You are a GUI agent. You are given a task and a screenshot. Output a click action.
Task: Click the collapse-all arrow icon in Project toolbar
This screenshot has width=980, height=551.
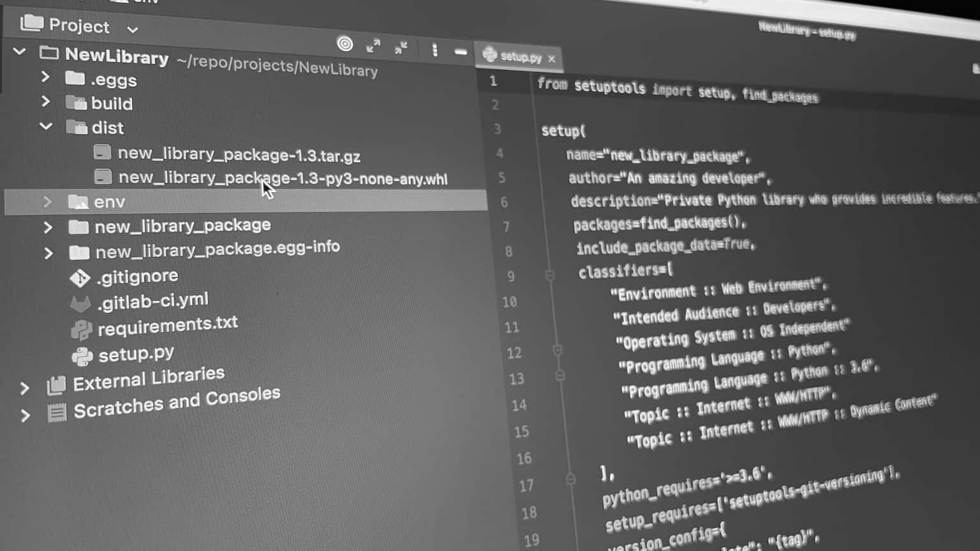tap(401, 48)
